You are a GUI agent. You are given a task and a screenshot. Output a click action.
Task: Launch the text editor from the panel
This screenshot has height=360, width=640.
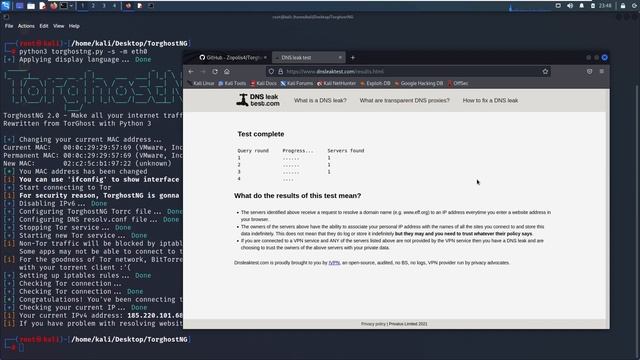(42, 6)
